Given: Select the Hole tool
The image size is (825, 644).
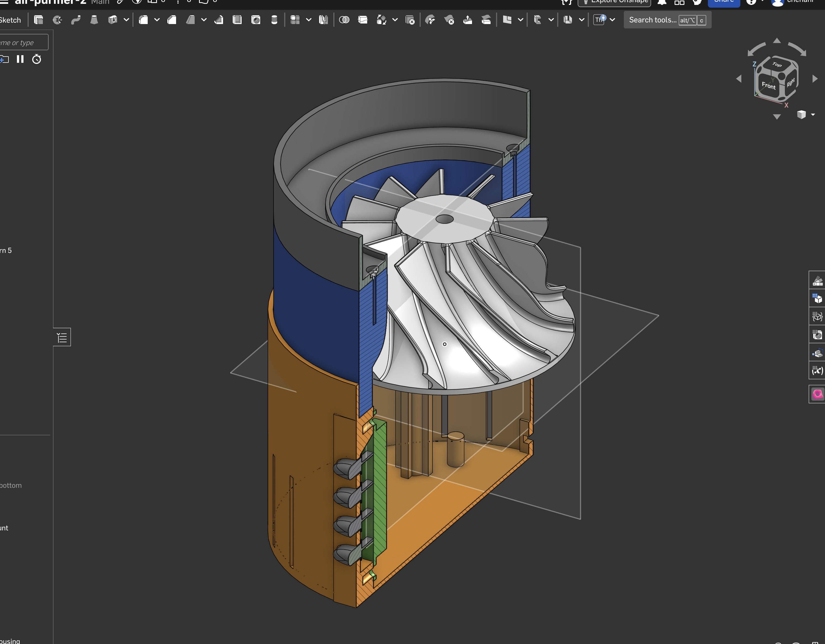Looking at the screenshot, I should coord(256,20).
